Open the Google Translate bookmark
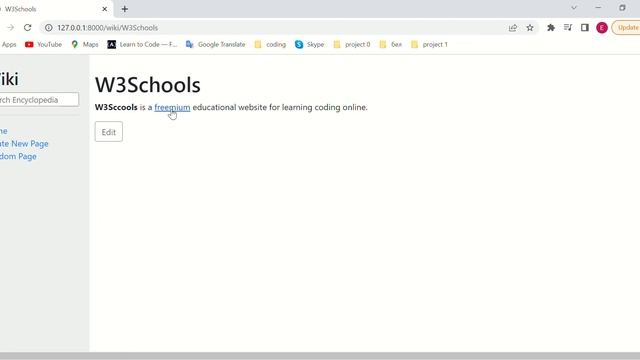 click(216, 44)
